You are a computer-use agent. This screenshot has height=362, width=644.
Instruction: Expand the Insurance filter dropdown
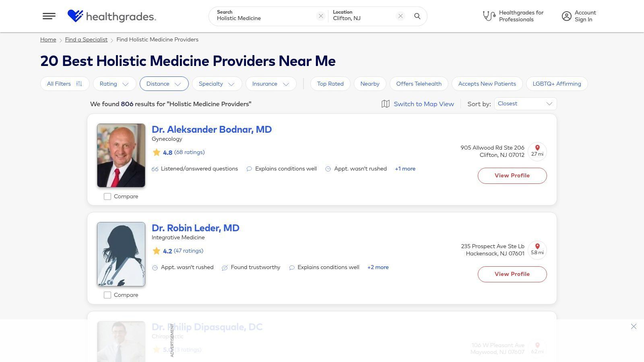270,84
